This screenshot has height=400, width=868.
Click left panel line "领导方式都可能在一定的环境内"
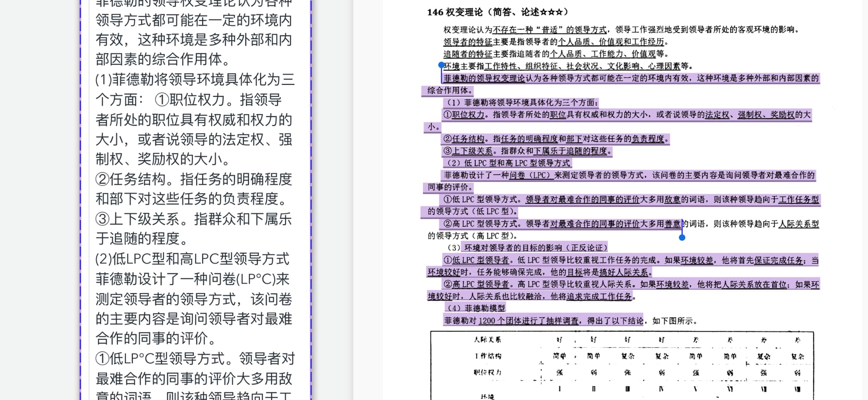click(x=193, y=20)
